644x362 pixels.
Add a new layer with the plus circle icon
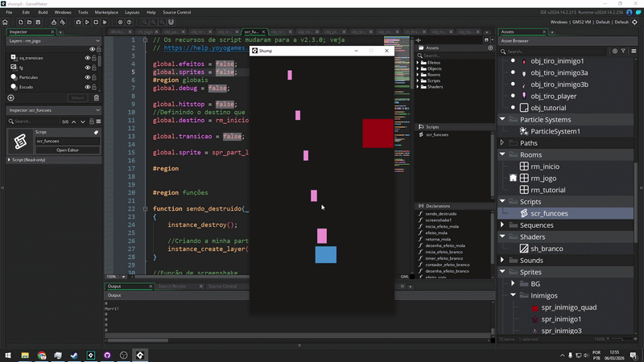[x=10, y=97]
